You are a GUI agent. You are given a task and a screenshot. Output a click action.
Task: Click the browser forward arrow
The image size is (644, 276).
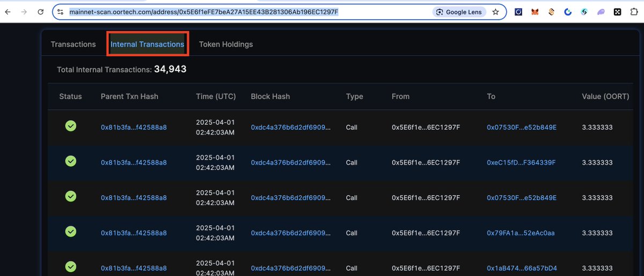pyautogui.click(x=24, y=12)
